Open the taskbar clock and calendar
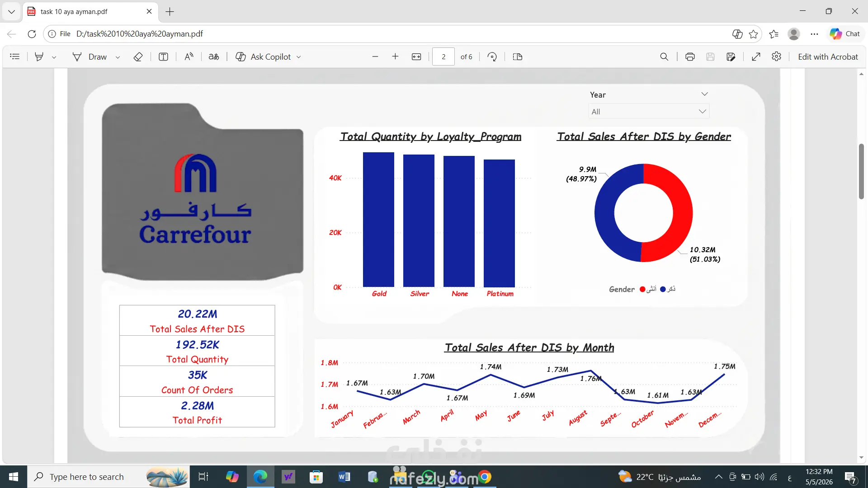868x488 pixels. click(x=819, y=477)
